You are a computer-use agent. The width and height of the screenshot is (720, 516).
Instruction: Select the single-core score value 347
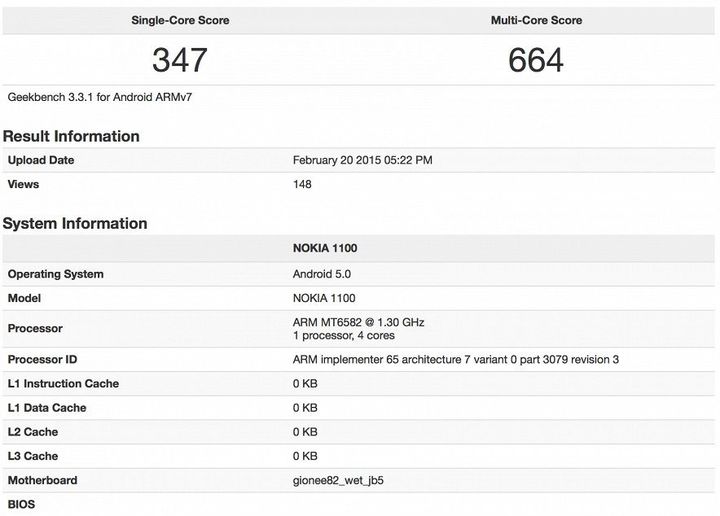(180, 60)
